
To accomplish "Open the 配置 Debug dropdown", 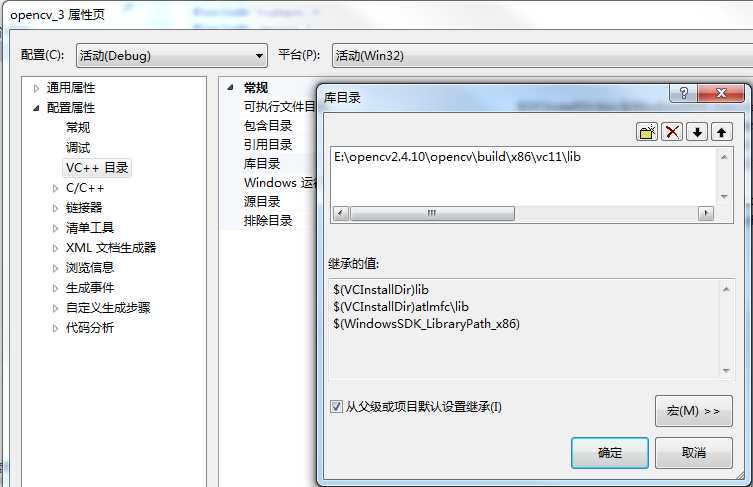I will click(x=171, y=55).
